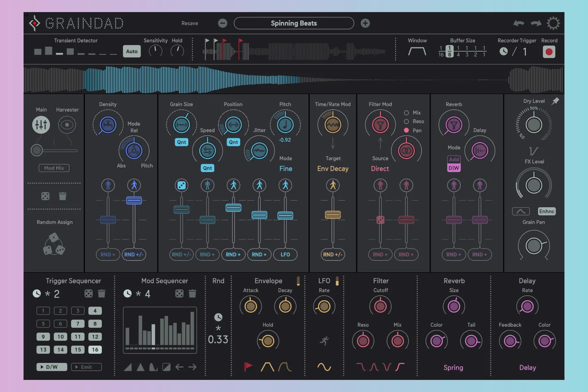Select the low-pass filter shape icon
The width and height of the screenshot is (588, 392).
[x=361, y=367]
